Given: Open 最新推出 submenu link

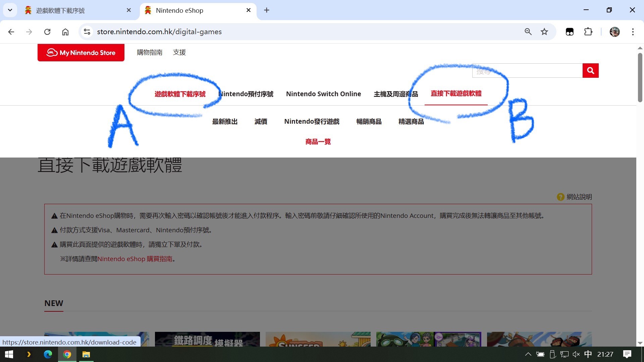Looking at the screenshot, I should pos(225,122).
